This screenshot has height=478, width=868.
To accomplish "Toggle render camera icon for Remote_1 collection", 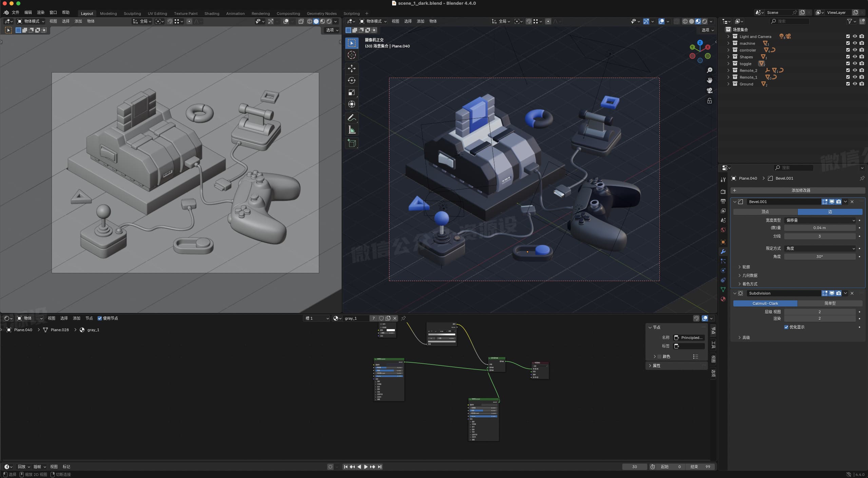I will pos(862,77).
